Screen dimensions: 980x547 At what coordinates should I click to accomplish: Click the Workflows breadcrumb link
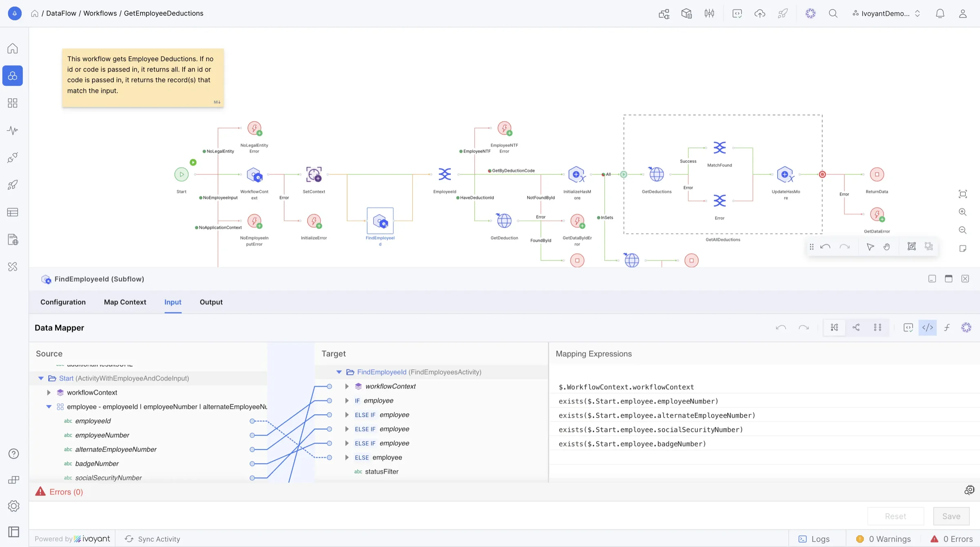click(x=100, y=13)
